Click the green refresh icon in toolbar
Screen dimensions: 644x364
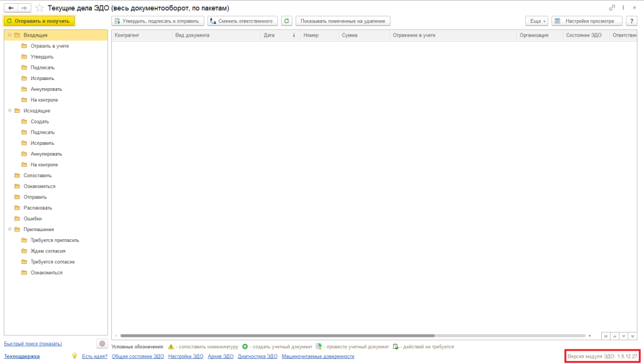286,21
